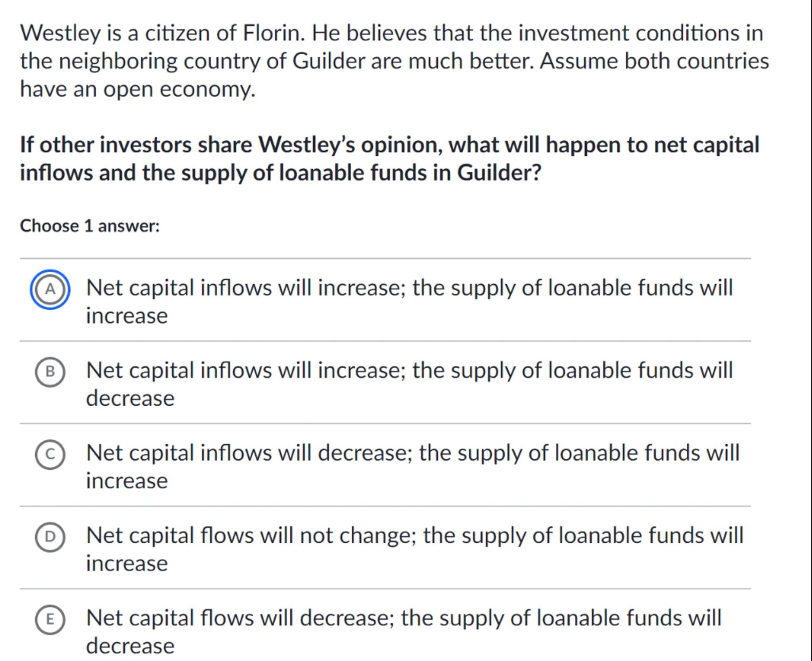The height and width of the screenshot is (661, 812).
Task: Select radio button B
Action: click(50, 372)
